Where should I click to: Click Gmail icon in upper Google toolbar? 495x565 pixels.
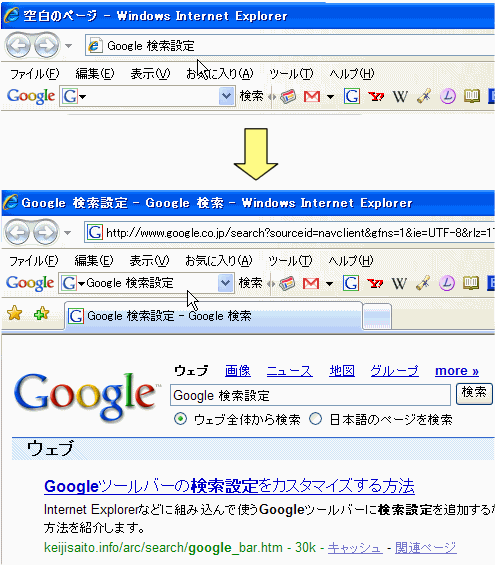pyautogui.click(x=312, y=96)
